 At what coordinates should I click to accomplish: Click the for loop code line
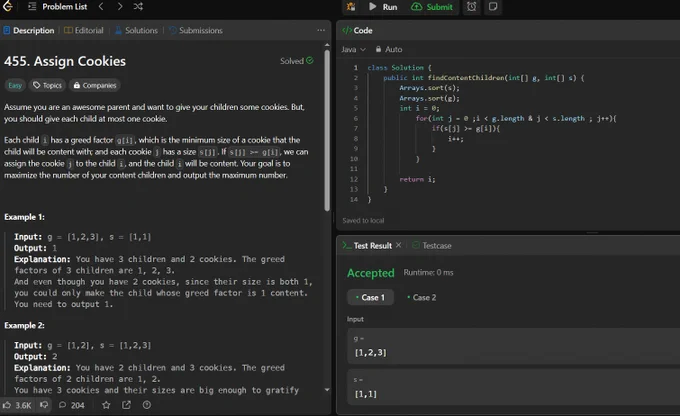coord(516,118)
